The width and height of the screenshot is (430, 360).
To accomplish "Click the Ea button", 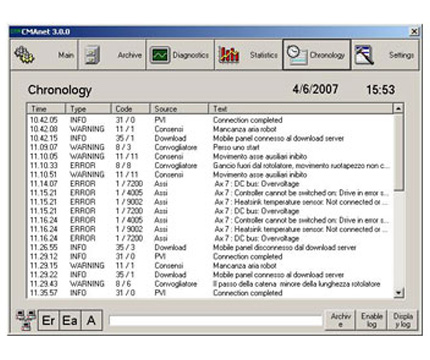I will (70, 321).
